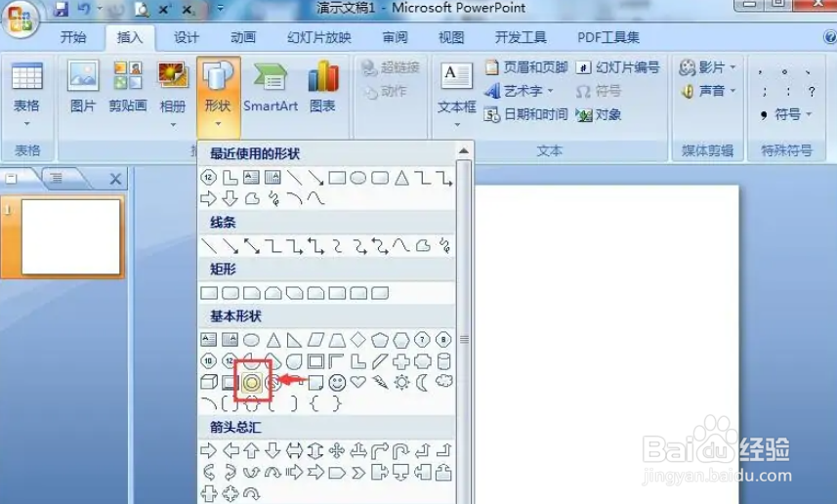This screenshot has width=837, height=504.
Task: Choose the Can cylinder shape
Action: (443, 361)
